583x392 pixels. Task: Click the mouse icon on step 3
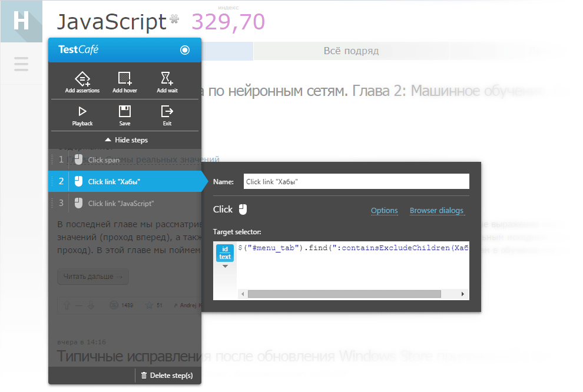(78, 203)
